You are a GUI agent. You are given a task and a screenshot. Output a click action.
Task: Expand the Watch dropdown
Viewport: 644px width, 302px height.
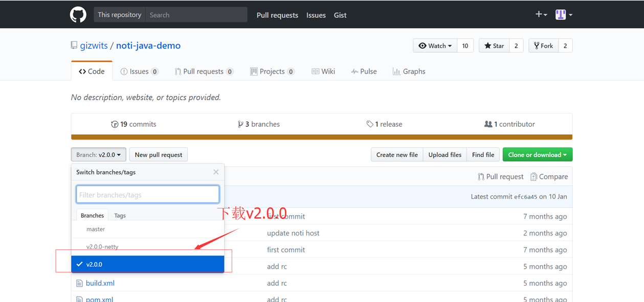[435, 46]
